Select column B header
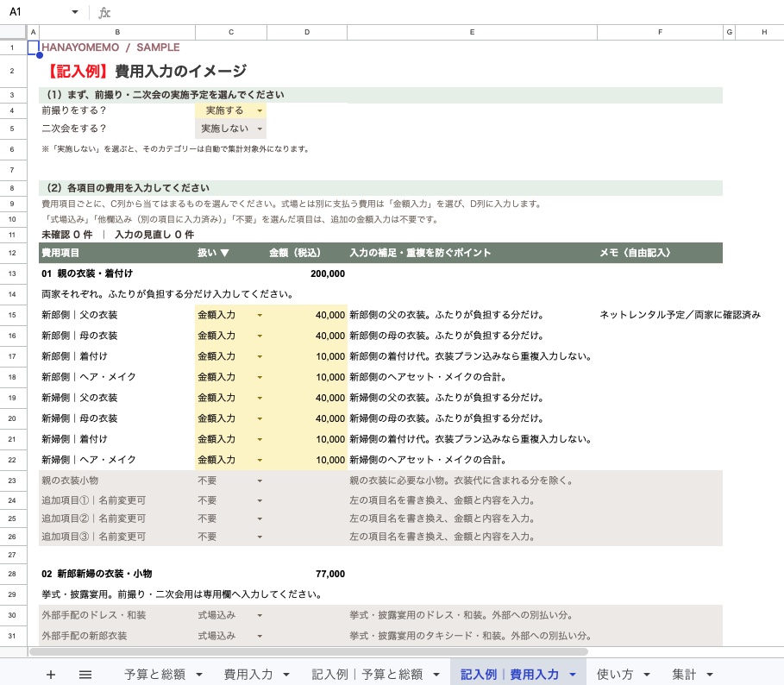The width and height of the screenshot is (784, 685). (x=117, y=32)
